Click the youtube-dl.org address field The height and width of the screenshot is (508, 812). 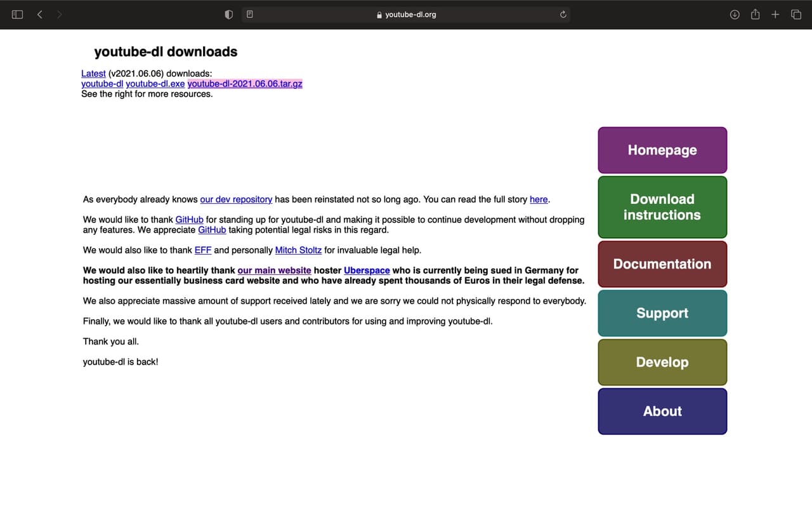coord(406,14)
